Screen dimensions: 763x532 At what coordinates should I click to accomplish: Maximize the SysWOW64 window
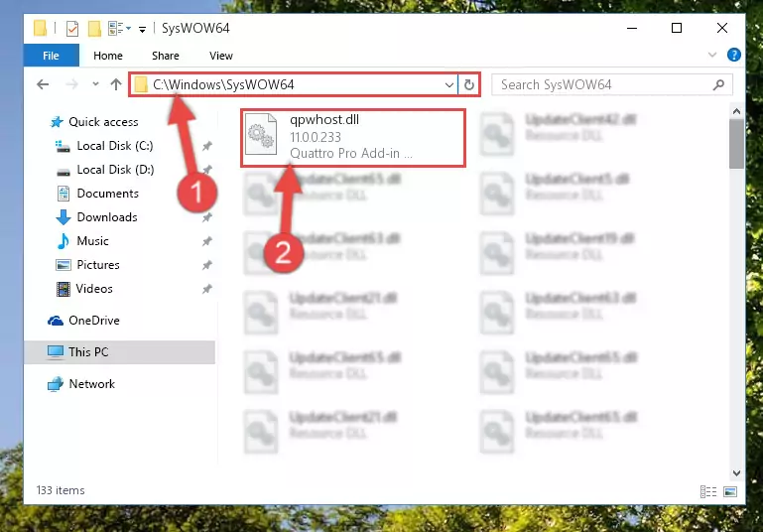pyautogui.click(x=677, y=28)
